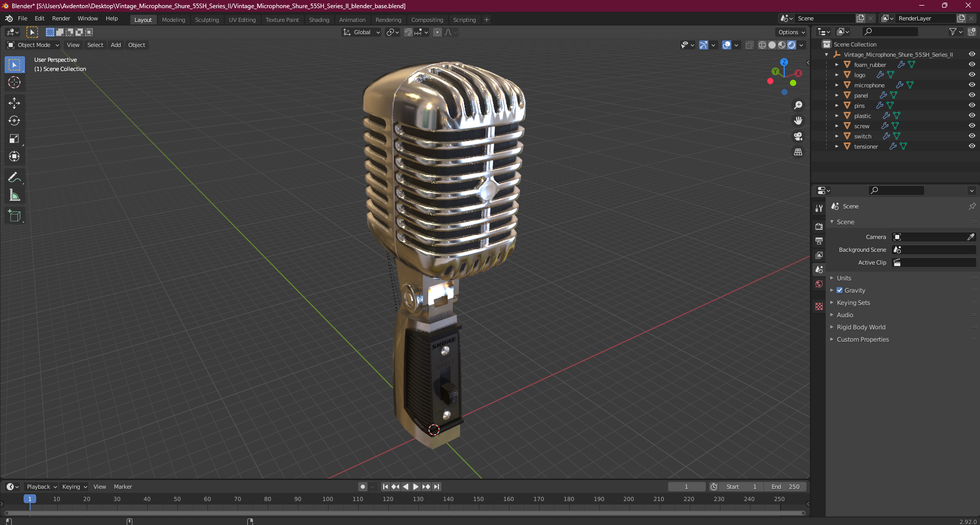This screenshot has height=525, width=980.
Task: Open the World properties tab
Action: coord(819,284)
